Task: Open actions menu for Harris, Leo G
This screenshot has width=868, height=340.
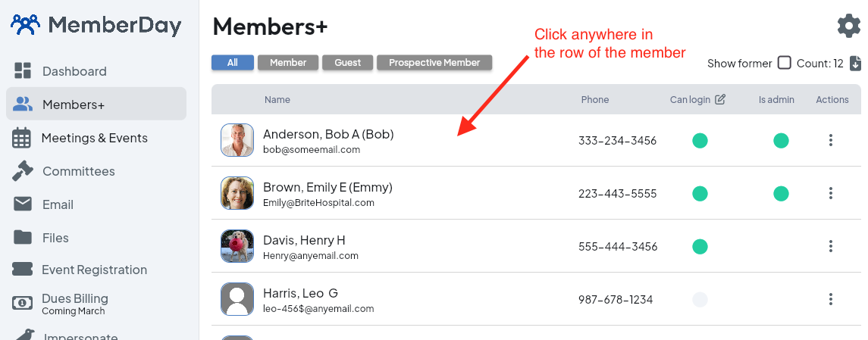Action: click(x=831, y=299)
